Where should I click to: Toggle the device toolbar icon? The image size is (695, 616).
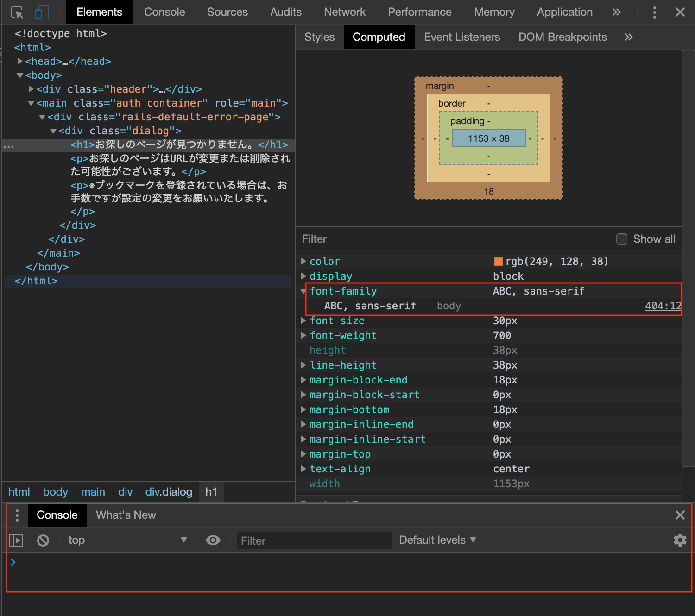pos(42,13)
